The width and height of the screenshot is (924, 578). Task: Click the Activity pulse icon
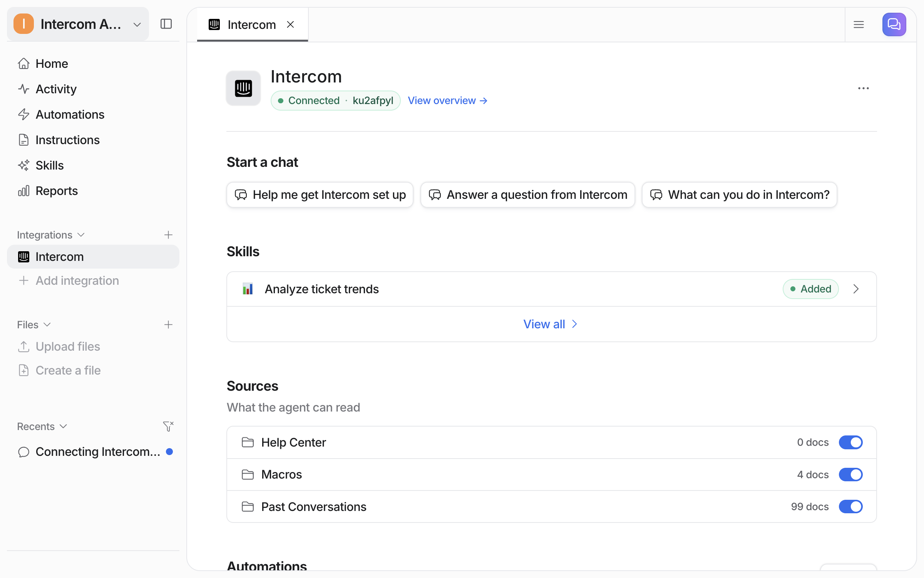(x=24, y=89)
